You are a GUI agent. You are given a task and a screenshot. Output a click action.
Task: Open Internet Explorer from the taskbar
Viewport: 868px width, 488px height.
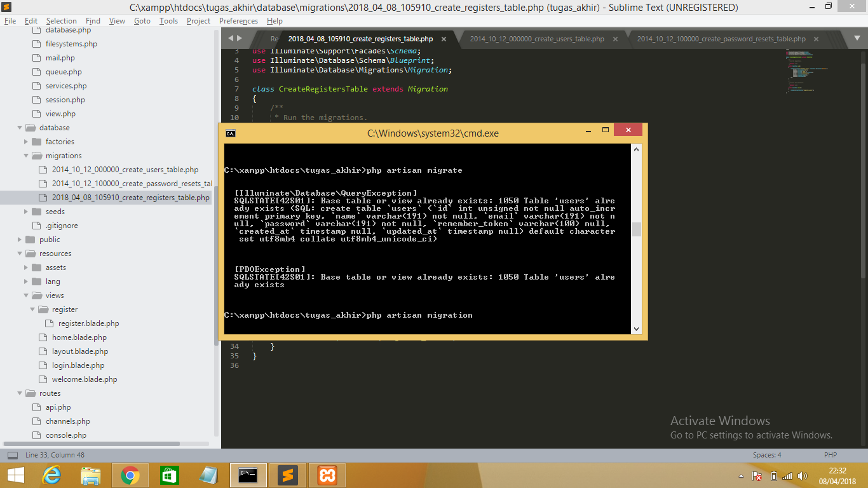[x=52, y=475]
